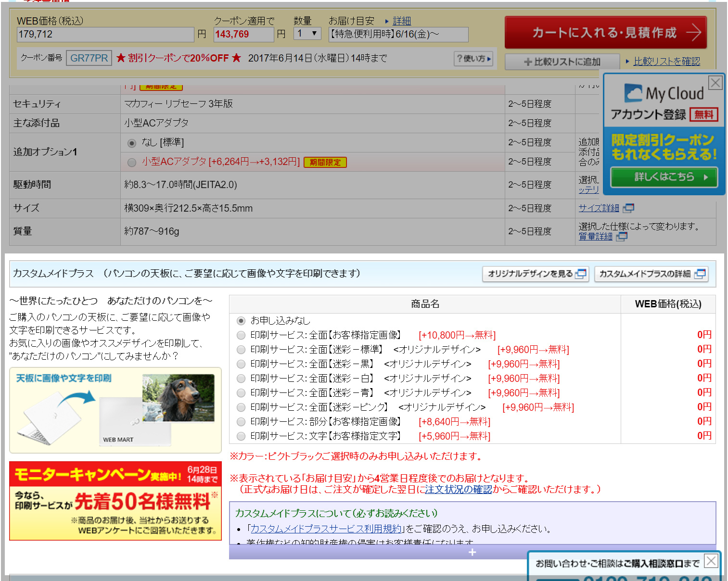
Task: Click the coupon-applied price field
Action: 243,35
